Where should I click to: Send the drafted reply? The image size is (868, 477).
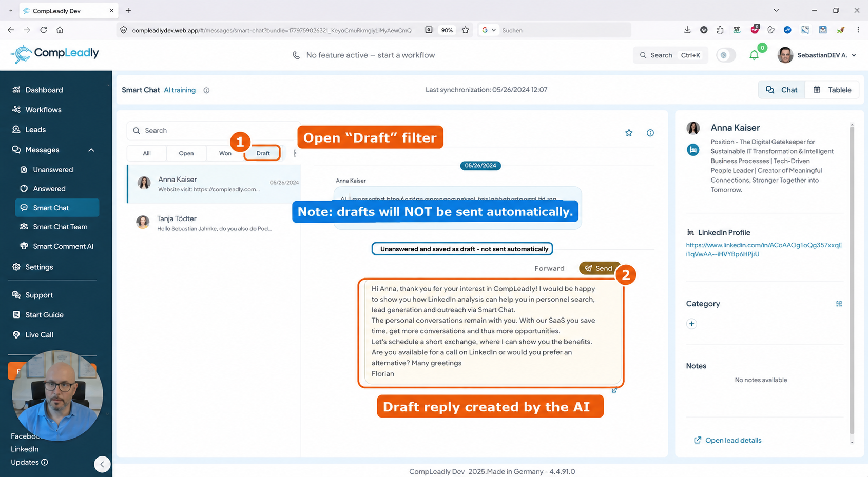(599, 268)
